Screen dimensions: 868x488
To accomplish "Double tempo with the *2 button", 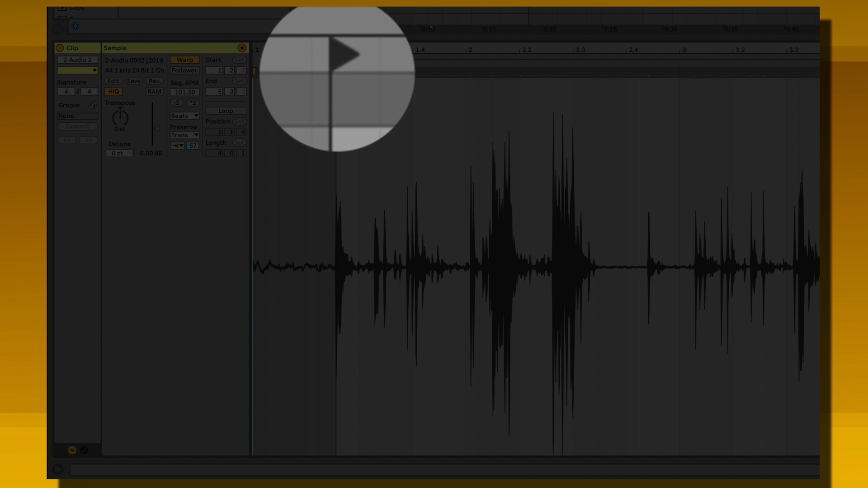I will (193, 103).
